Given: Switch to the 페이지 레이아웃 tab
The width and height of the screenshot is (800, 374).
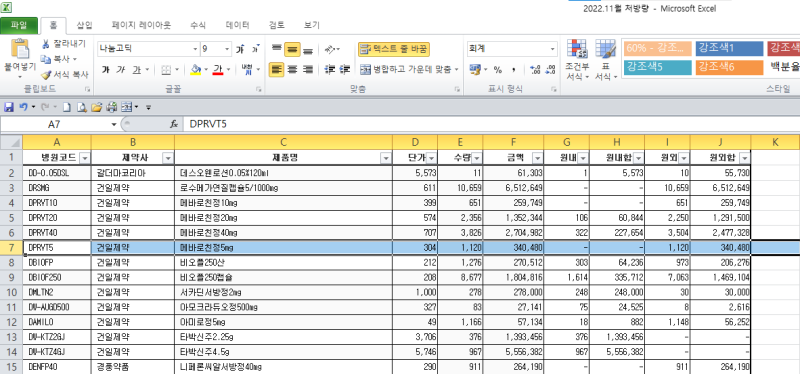Looking at the screenshot, I should (x=142, y=25).
